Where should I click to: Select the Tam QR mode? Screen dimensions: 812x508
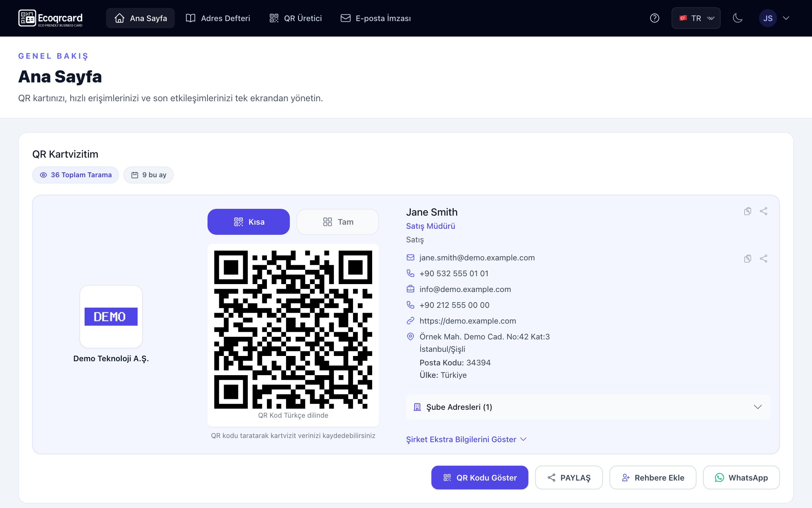(338, 222)
